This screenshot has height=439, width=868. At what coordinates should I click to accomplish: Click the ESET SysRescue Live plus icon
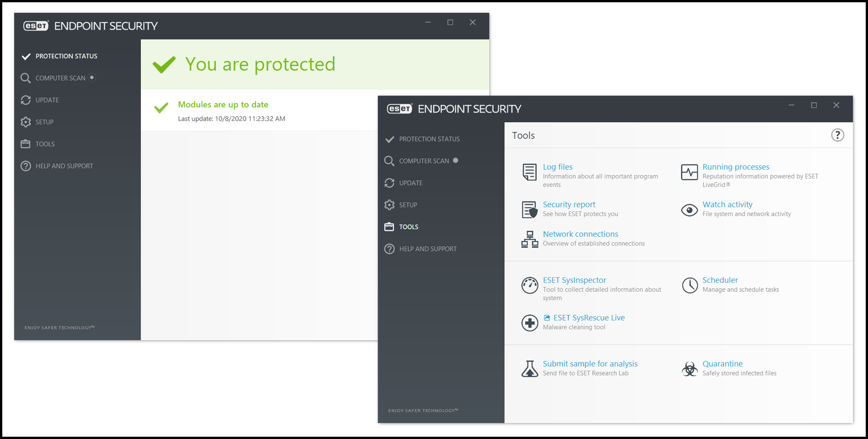pyautogui.click(x=529, y=323)
